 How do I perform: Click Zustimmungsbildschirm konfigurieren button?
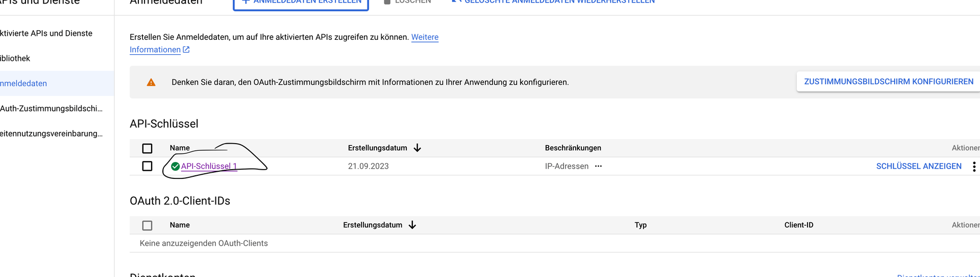click(x=888, y=82)
